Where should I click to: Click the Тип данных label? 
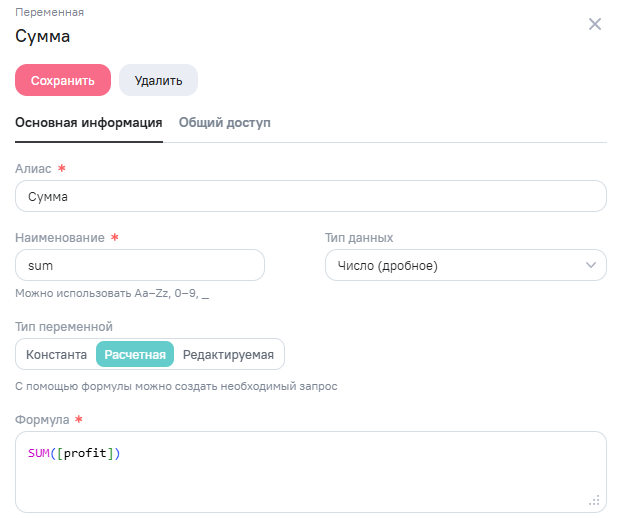(x=359, y=238)
